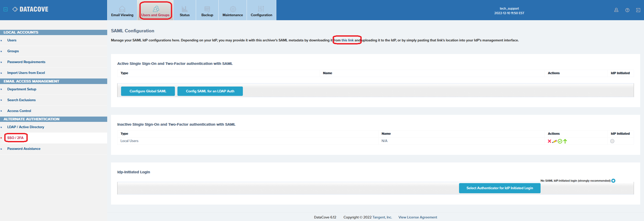The width and height of the screenshot is (644, 221).
Task: Open LDAP / Active Directory in sidebar
Action: 26,127
